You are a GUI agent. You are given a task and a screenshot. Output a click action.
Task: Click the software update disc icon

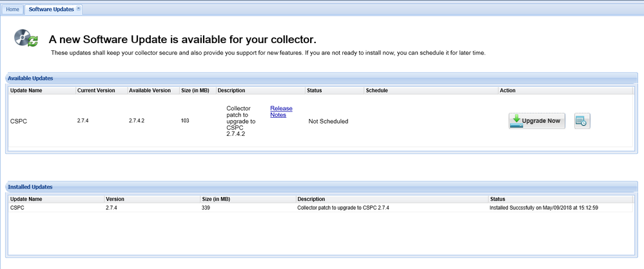click(x=26, y=38)
